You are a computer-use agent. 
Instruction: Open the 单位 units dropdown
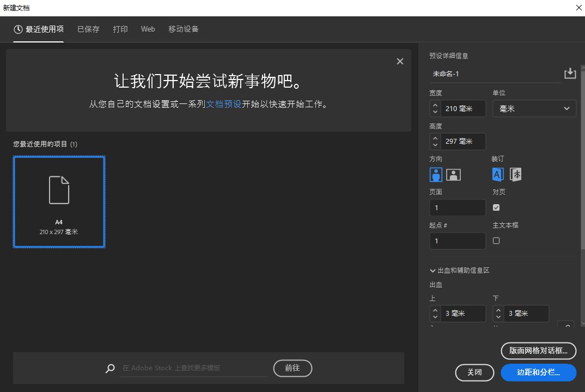[534, 108]
